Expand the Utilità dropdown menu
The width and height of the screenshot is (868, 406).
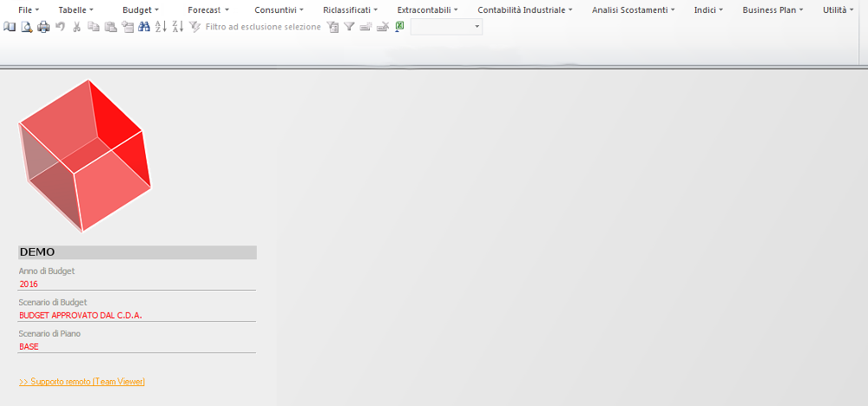point(838,10)
